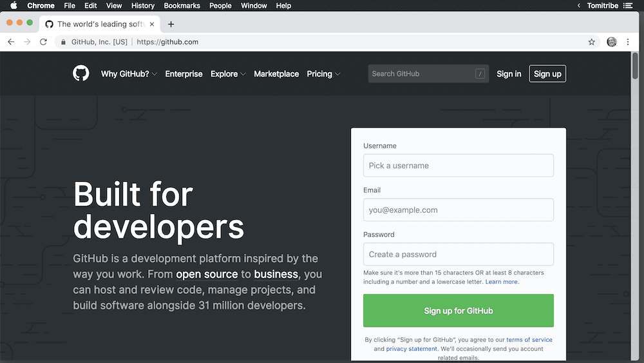Click the slash shortcut icon in search
The height and width of the screenshot is (363, 644).
[480, 74]
